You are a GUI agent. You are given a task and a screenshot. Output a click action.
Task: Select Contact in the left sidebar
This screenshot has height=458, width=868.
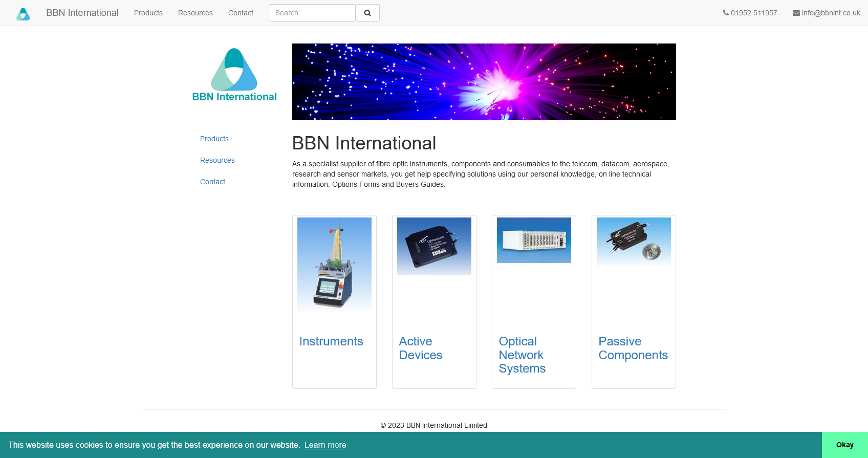[x=212, y=182]
